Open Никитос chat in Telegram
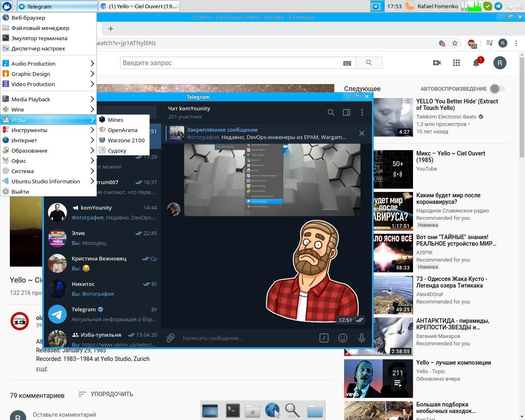This screenshot has height=420, width=525. (x=103, y=289)
